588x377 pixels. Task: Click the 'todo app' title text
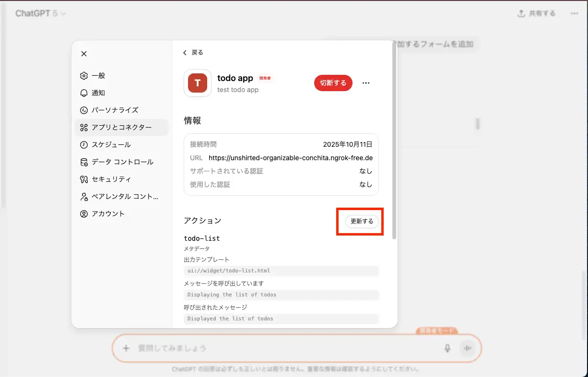pos(235,78)
